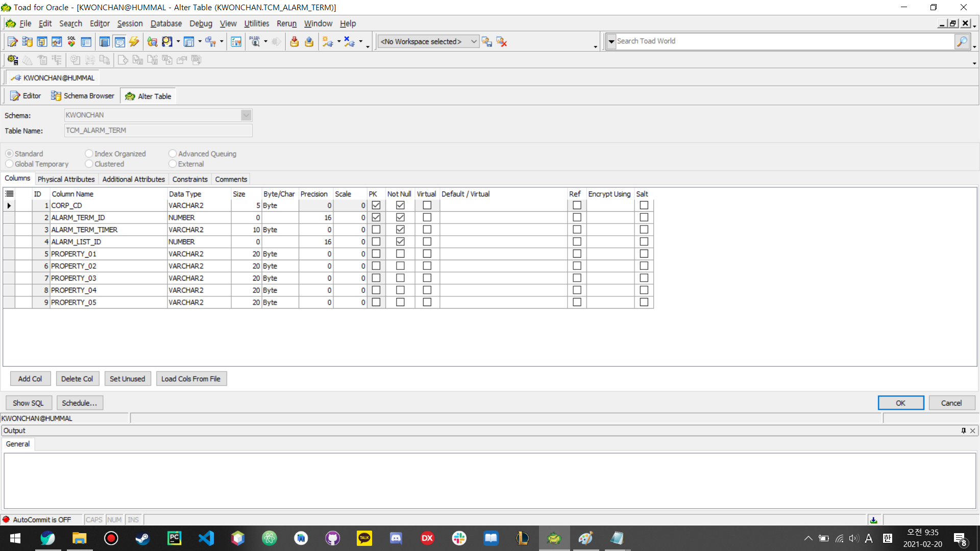The height and width of the screenshot is (551, 980).
Task: Click the SQL optimizer heart icon
Action: coord(71,42)
